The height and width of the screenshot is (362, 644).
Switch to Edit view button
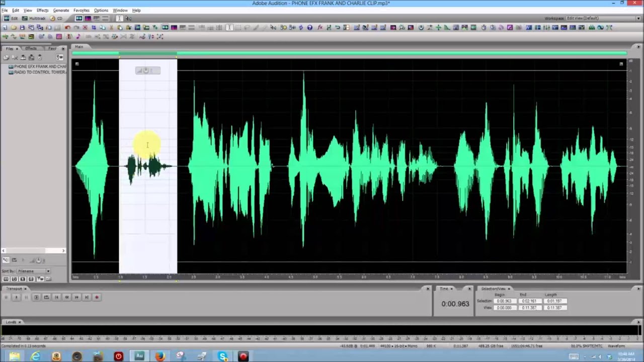coord(10,18)
